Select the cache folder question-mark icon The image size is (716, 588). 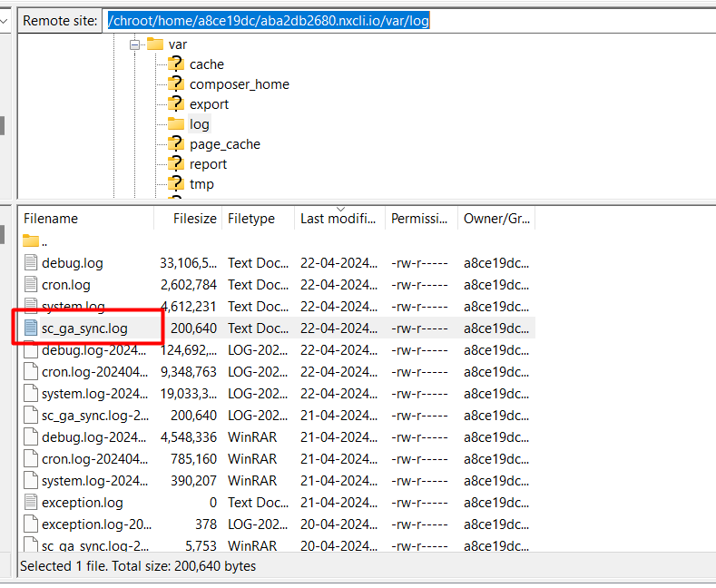point(175,64)
